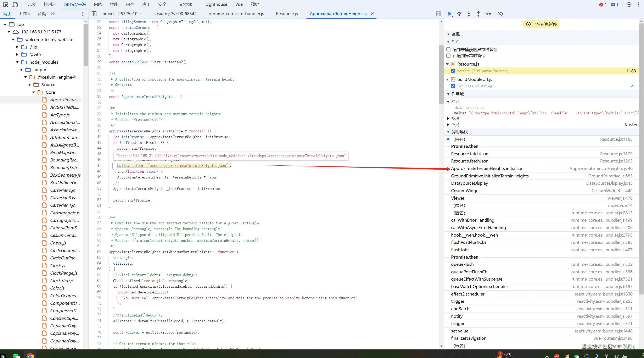The image size is (644, 358).
Task: Select the inspect element picker icon
Action: [6, 5]
